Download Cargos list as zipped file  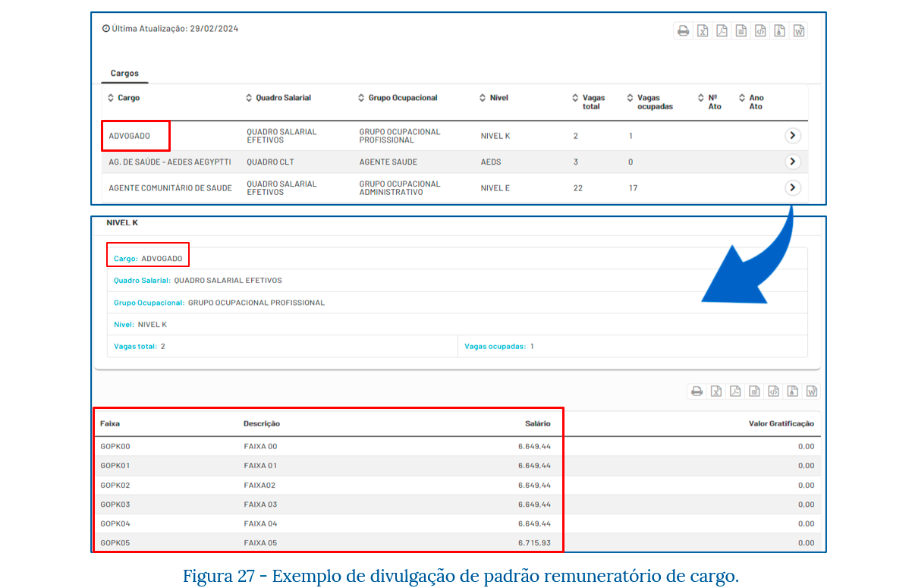pos(779,31)
